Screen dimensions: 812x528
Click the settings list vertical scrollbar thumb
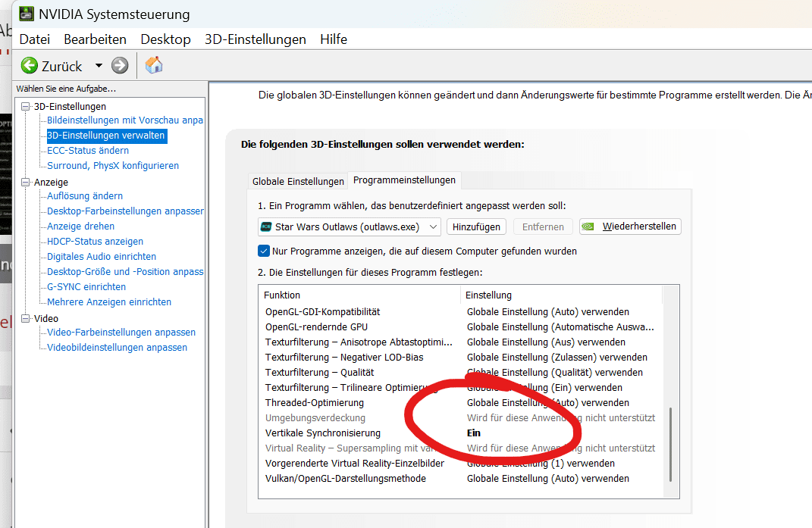tap(671, 445)
